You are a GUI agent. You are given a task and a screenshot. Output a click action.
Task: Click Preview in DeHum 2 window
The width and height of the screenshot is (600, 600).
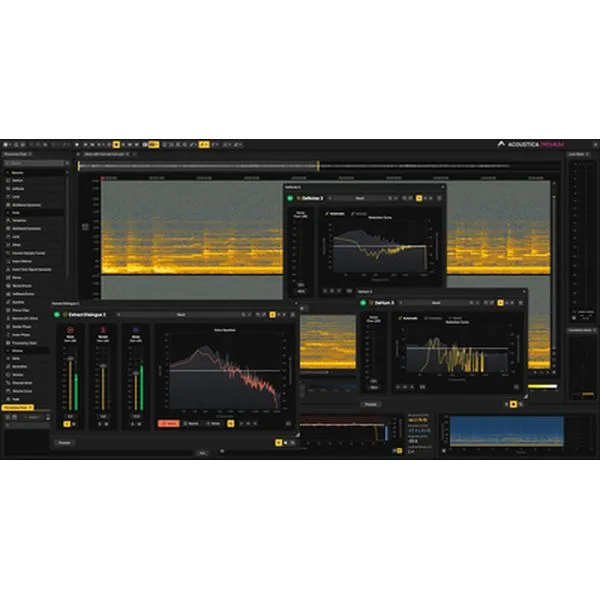click(x=370, y=404)
